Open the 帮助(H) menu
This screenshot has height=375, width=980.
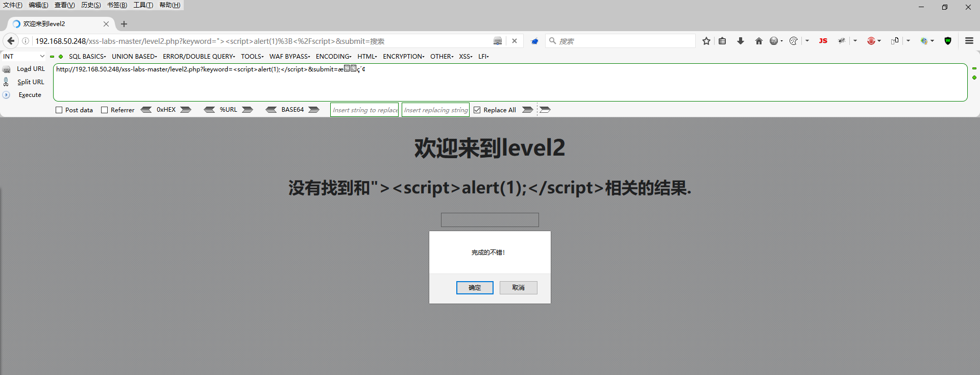(170, 5)
